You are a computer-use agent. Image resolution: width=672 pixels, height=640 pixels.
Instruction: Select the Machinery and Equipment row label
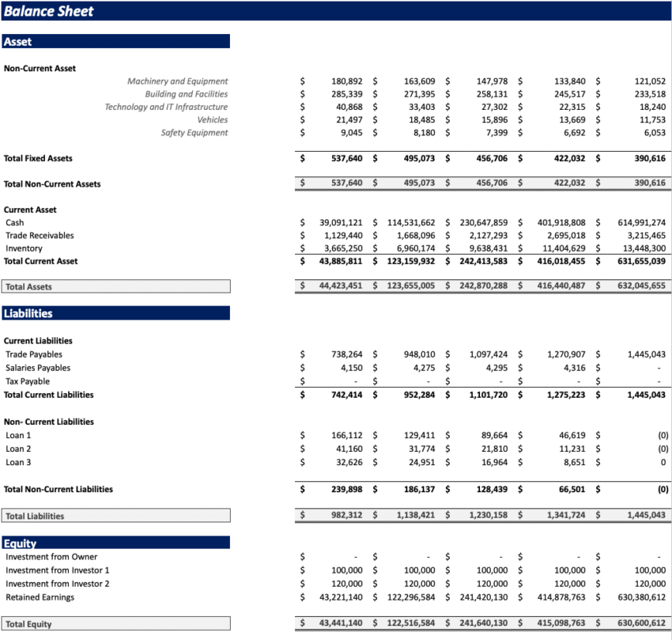(178, 81)
